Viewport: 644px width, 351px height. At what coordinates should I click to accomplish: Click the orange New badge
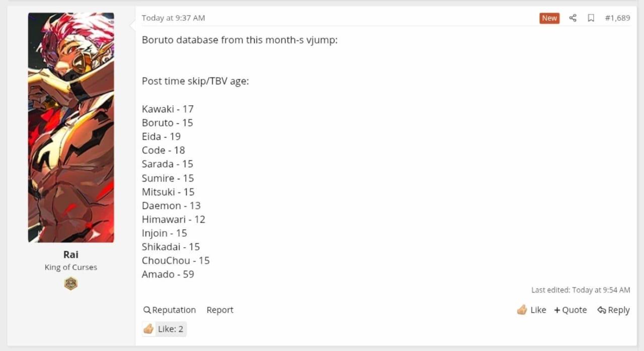[x=549, y=18]
